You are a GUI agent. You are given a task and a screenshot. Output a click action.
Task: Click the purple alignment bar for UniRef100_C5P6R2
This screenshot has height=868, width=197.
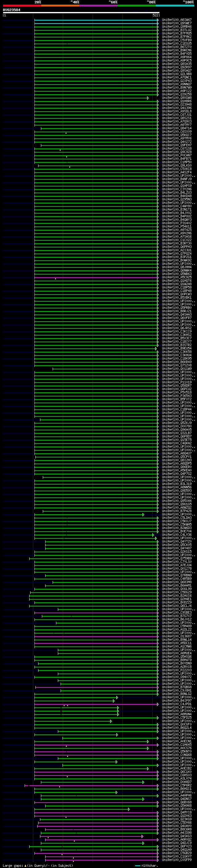(x=92, y=785)
